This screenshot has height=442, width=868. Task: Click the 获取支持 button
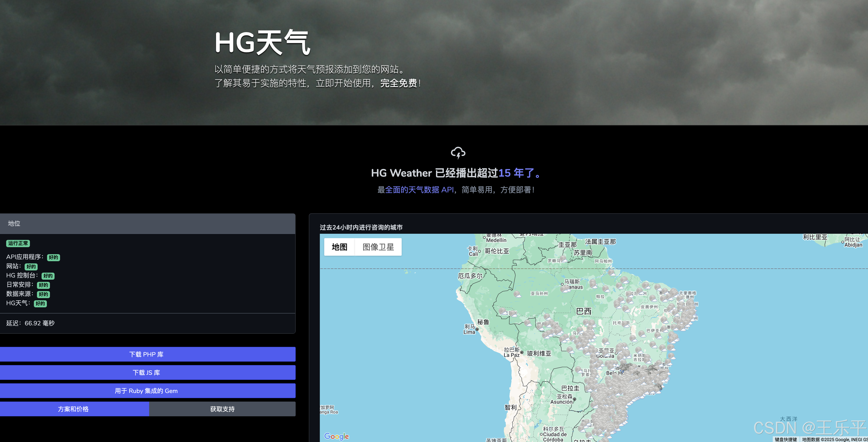click(x=222, y=409)
